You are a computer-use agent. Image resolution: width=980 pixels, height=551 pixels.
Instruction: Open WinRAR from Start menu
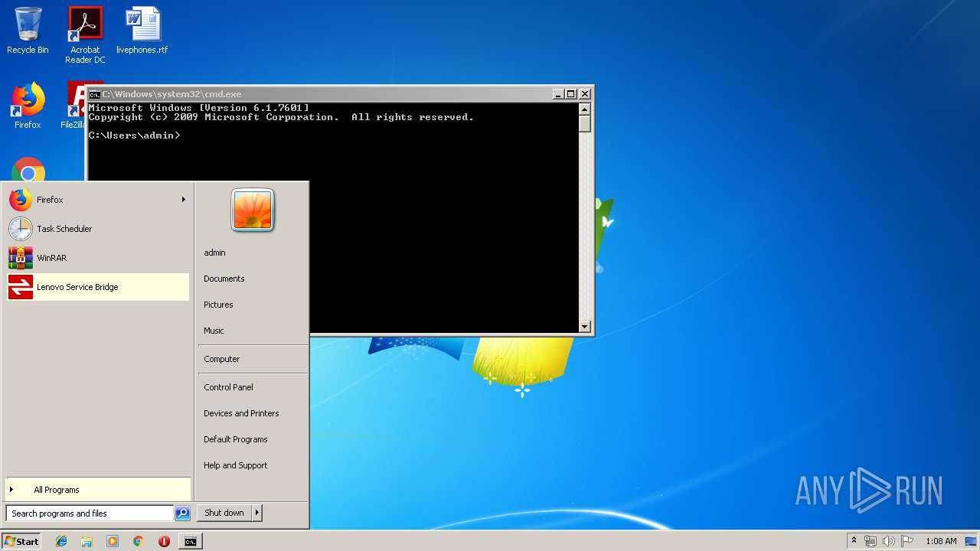coord(98,258)
